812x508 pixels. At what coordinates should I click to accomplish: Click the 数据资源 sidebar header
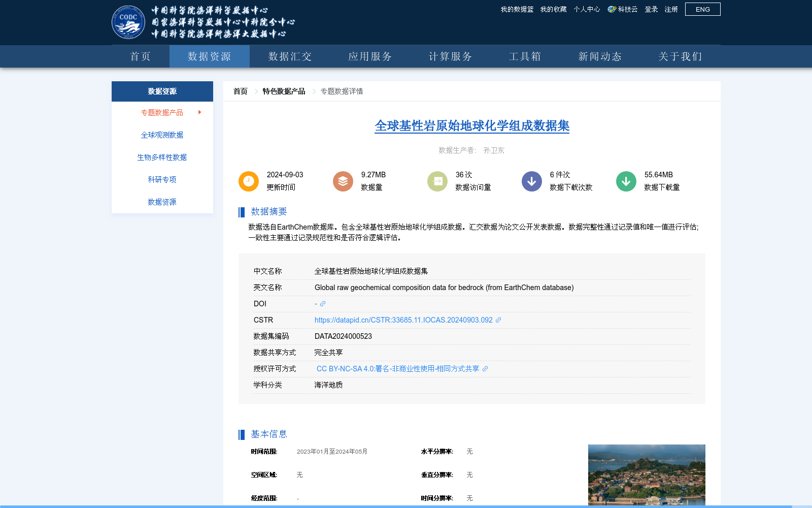(162, 91)
